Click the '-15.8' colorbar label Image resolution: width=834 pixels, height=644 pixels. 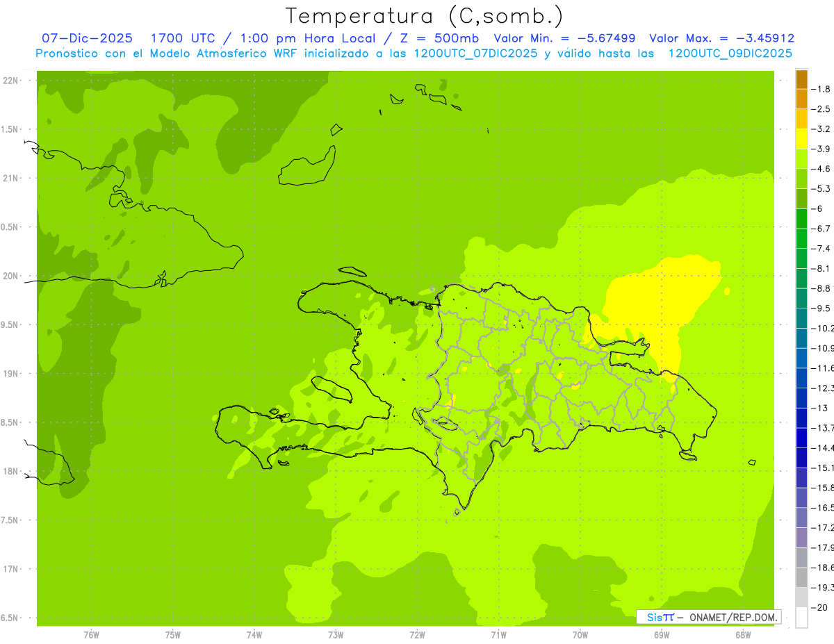pos(822,488)
